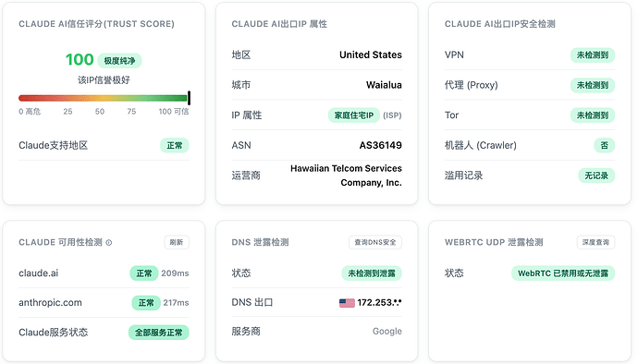The width and height of the screenshot is (638, 364).
Task: Click the US flag icon next to DNS 出口
Action: coord(347,303)
